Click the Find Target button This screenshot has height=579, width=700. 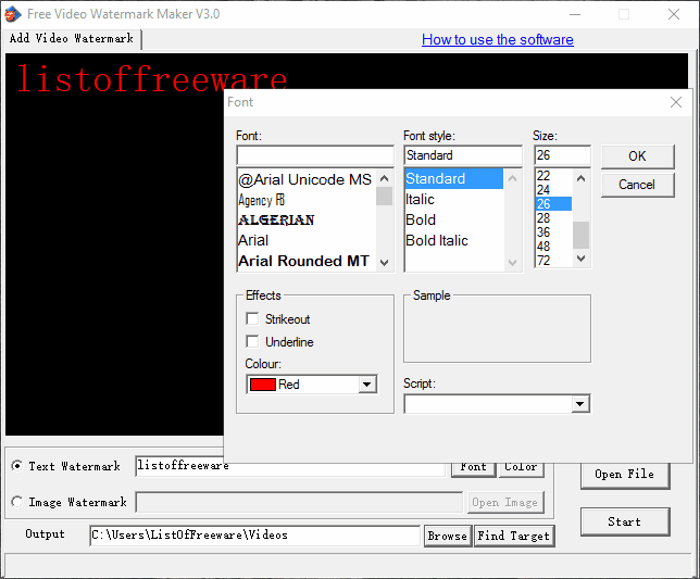click(x=513, y=536)
